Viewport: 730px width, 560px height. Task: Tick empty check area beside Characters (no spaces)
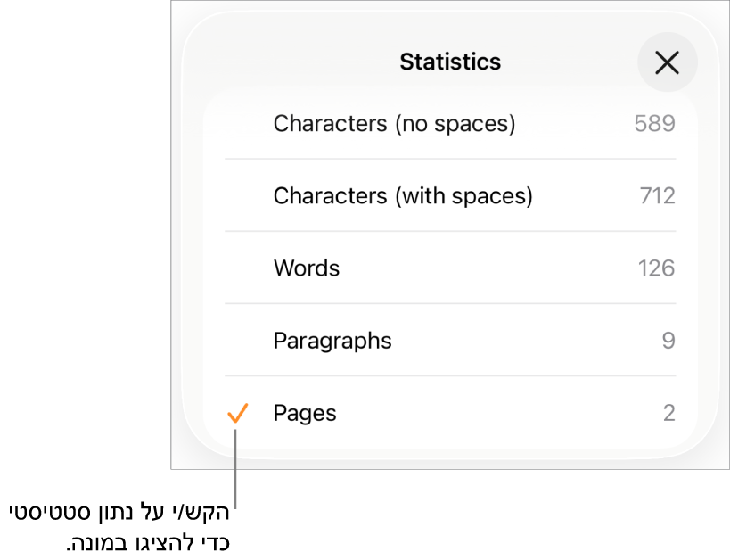237,123
